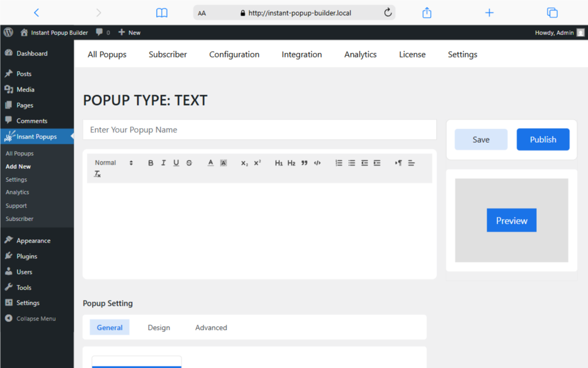Increase the text indent
Screen dimensions: 588x368
[377, 163]
